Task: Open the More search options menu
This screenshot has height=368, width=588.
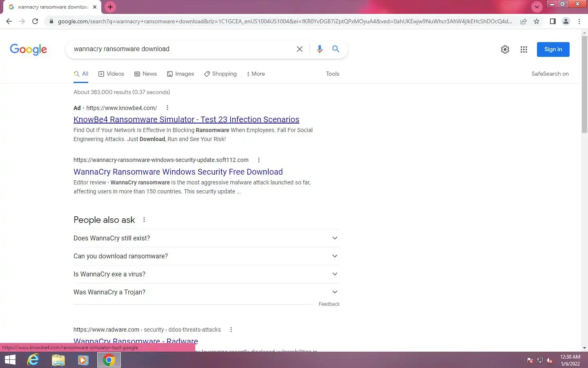Action: click(x=256, y=74)
